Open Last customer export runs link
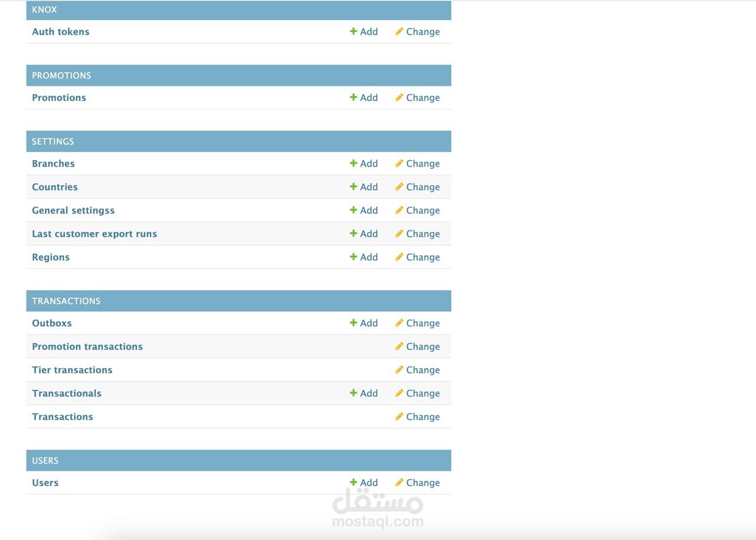The image size is (756, 540). pos(94,234)
